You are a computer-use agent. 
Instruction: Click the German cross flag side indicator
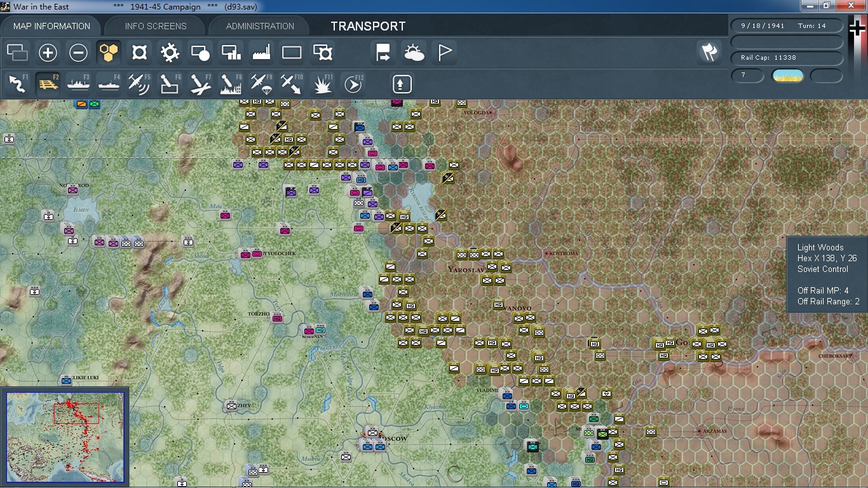point(858,29)
